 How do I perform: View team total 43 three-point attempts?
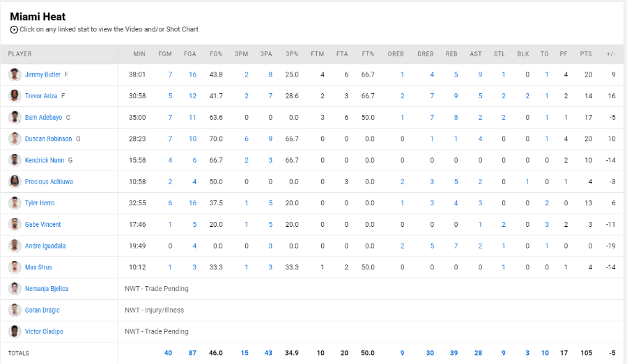[x=268, y=353]
